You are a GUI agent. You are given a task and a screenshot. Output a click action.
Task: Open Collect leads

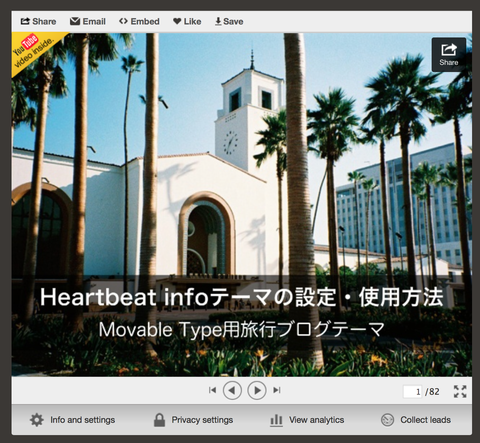click(x=416, y=420)
